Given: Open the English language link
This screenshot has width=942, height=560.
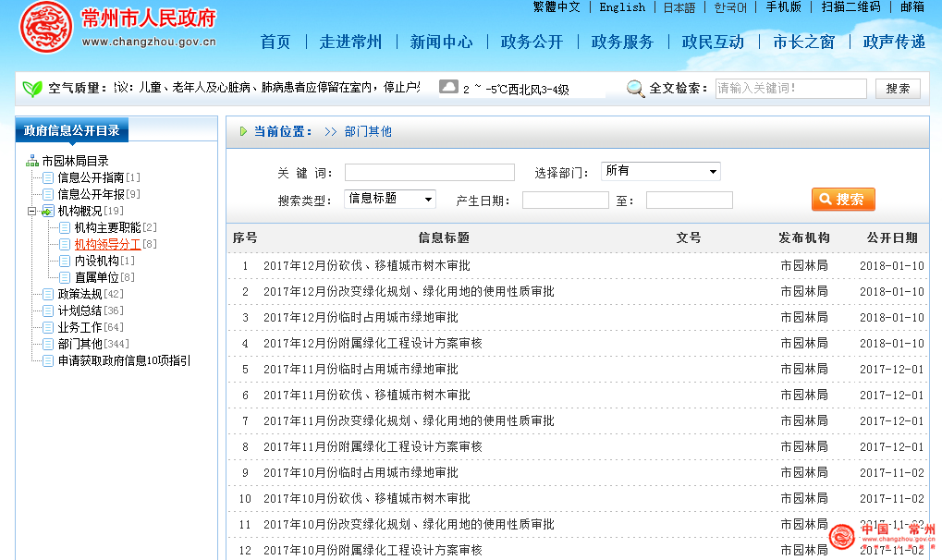Looking at the screenshot, I should (x=622, y=7).
